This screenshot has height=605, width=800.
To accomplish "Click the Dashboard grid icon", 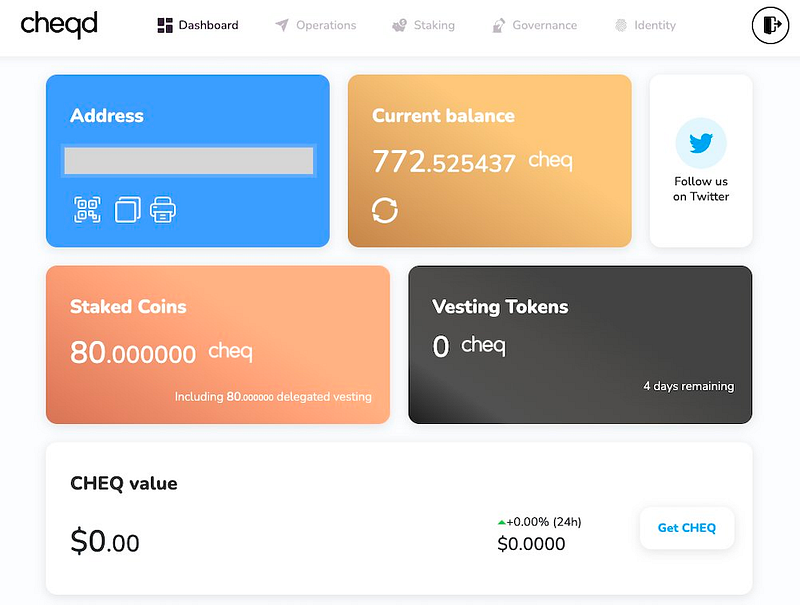I will pyautogui.click(x=165, y=25).
